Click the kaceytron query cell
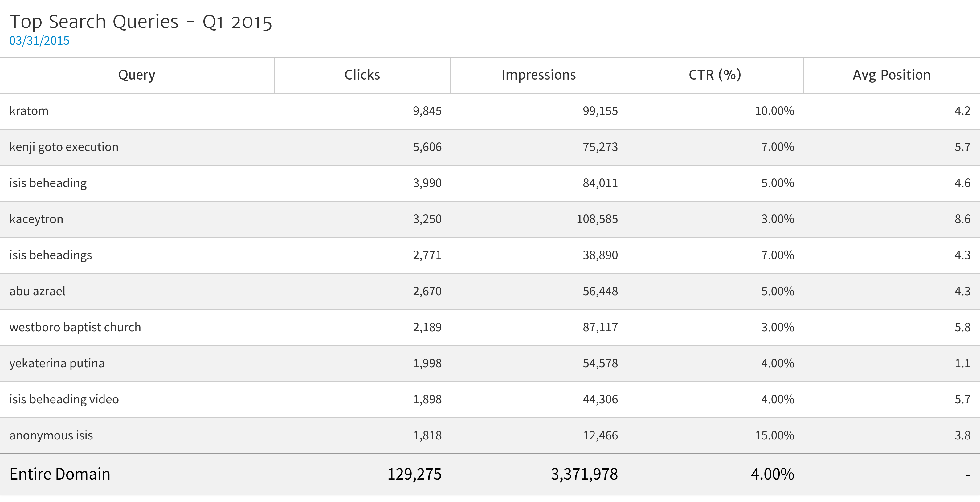The width and height of the screenshot is (980, 502). pyautogui.click(x=36, y=219)
